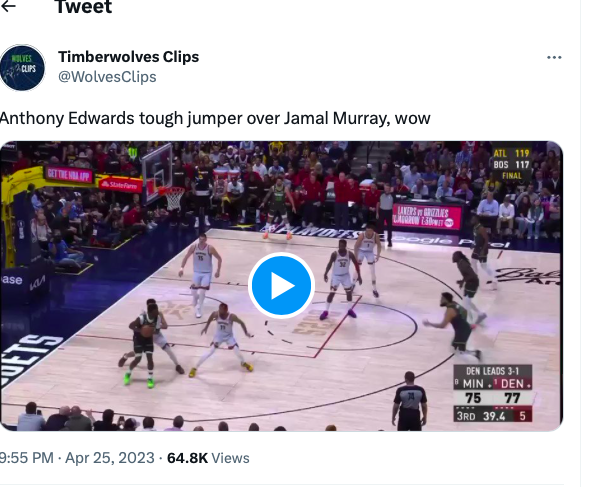Click the referee at bottom of video
Viewport: 593px width, 487px height.
(x=410, y=401)
